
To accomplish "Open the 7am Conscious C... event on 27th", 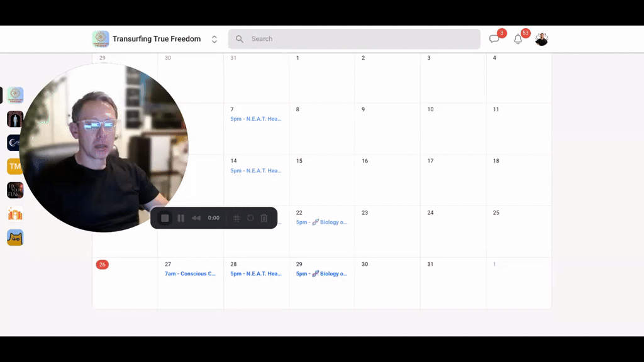I will pyautogui.click(x=190, y=273).
